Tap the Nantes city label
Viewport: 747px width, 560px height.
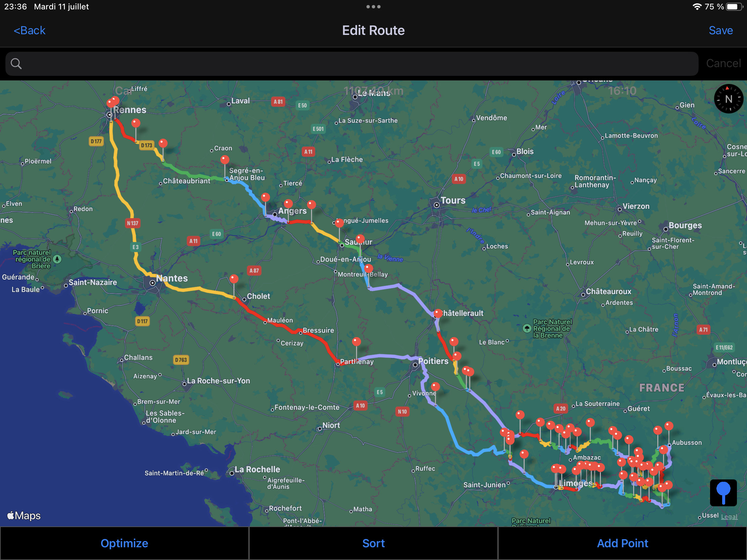[x=172, y=278]
